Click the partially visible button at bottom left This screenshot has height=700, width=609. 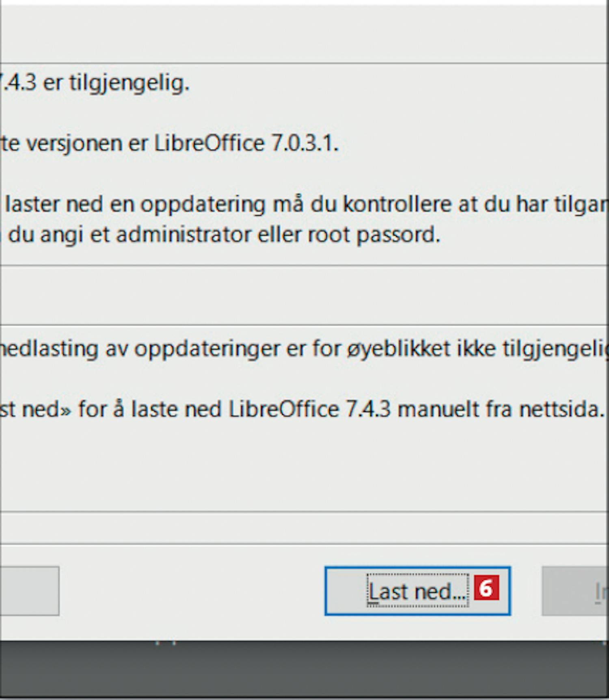point(29,591)
